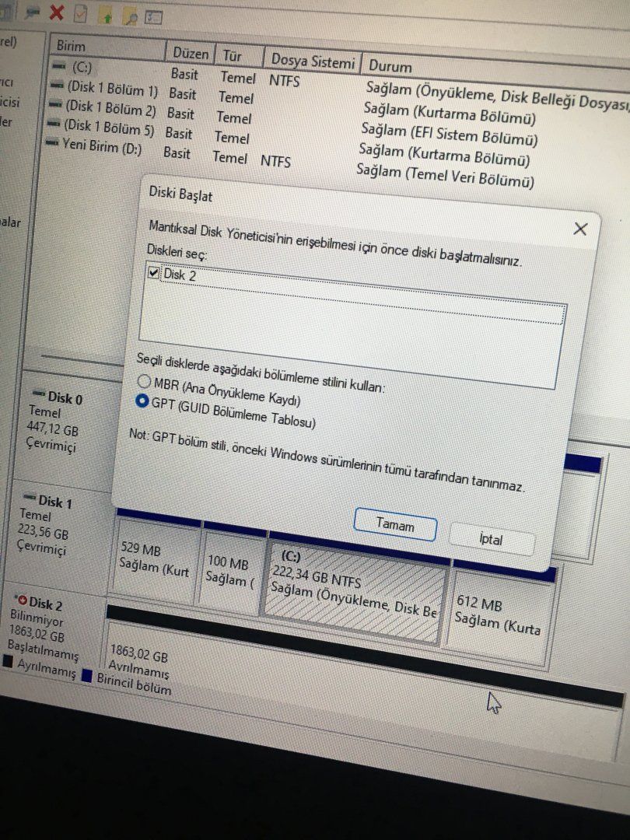This screenshot has width=630, height=840.
Task: Select the Disk 1 label in graphical view
Action: [x=54, y=502]
